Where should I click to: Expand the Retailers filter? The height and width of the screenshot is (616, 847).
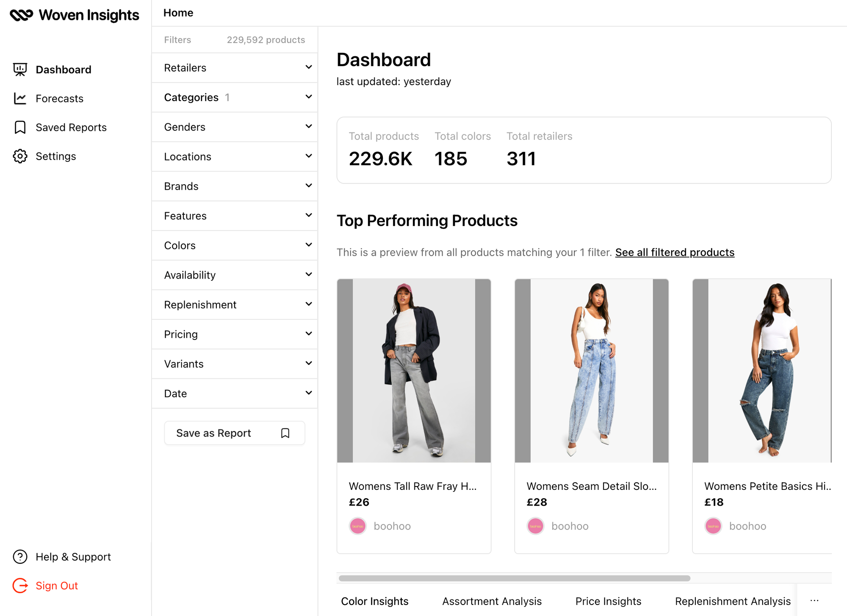coord(235,68)
